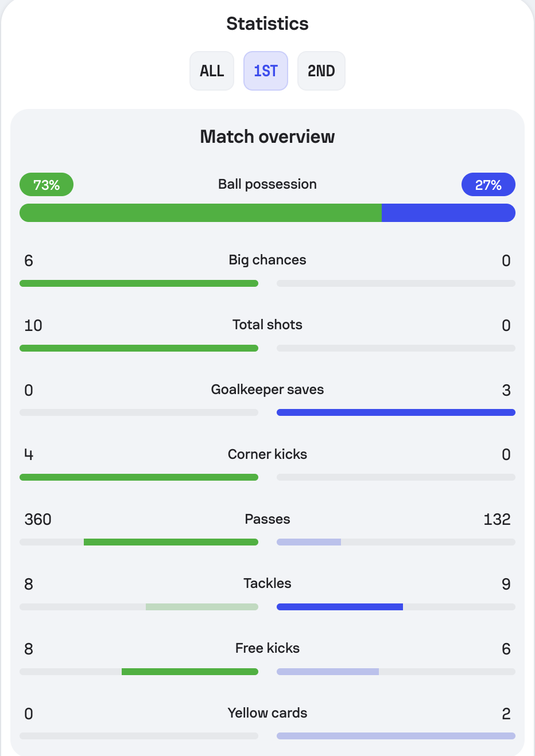This screenshot has height=756, width=535.
Task: Click the Goalkeeper saves blue bar
Action: coord(396,412)
